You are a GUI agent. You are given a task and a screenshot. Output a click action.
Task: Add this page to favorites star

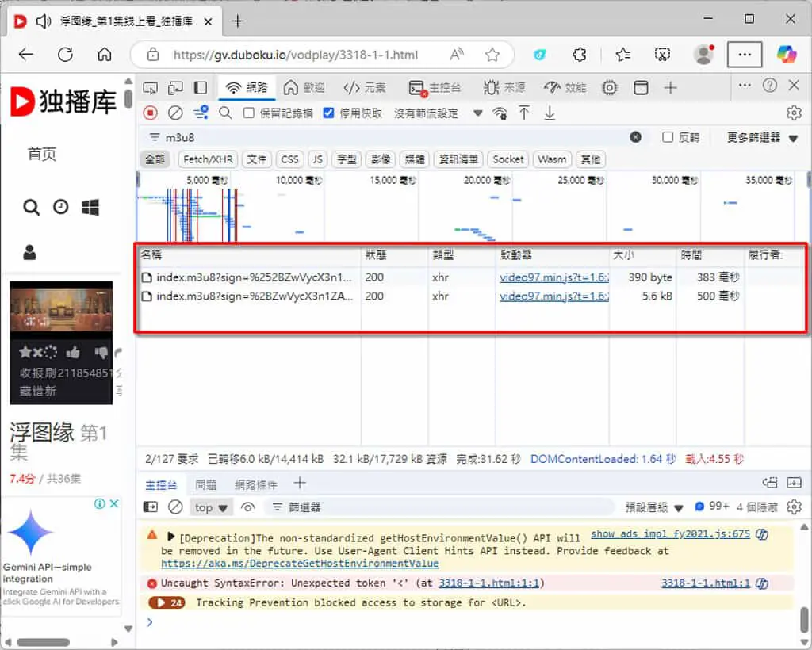(492, 55)
